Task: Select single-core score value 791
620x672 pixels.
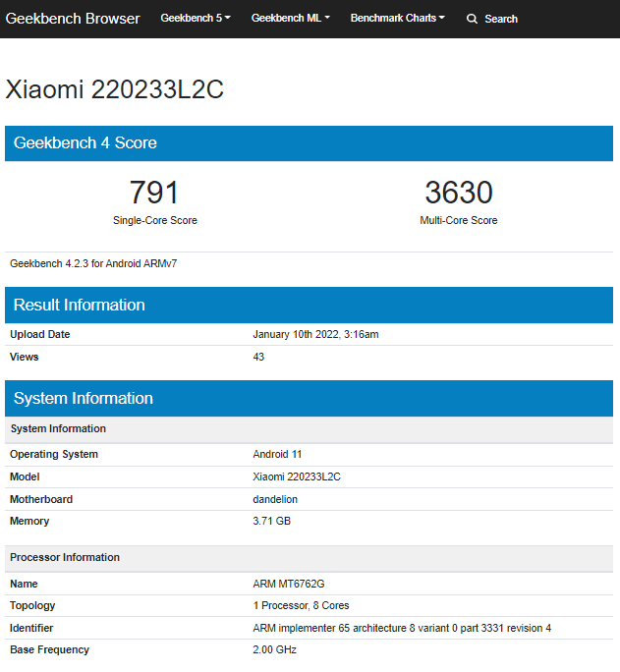Action: [x=154, y=192]
